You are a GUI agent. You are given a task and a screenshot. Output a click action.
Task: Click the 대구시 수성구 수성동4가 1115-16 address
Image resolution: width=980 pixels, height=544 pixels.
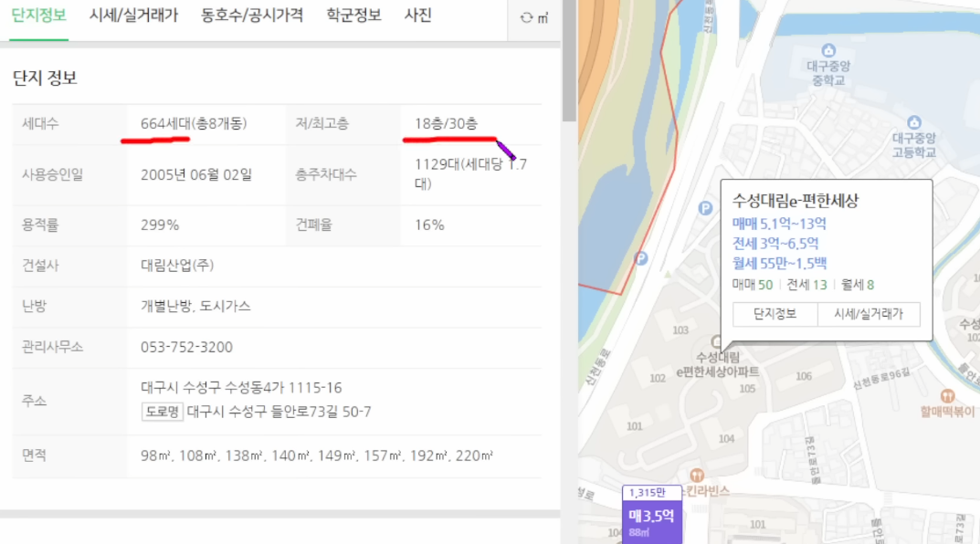pyautogui.click(x=241, y=388)
